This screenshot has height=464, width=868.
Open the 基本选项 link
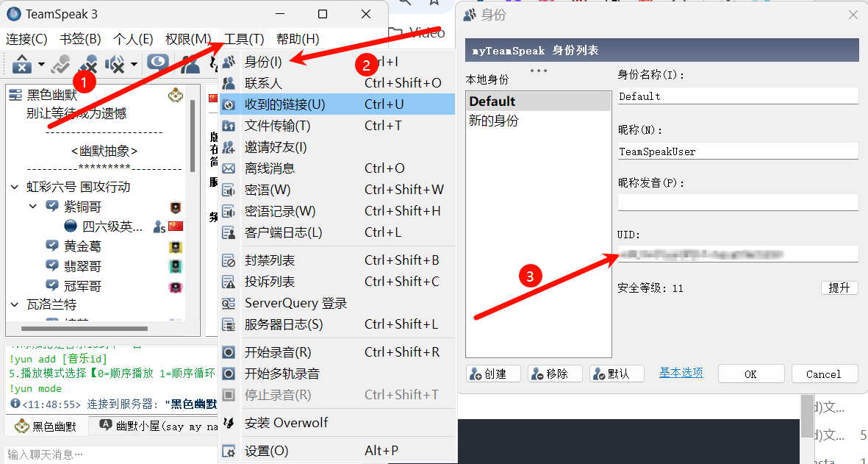[681, 373]
